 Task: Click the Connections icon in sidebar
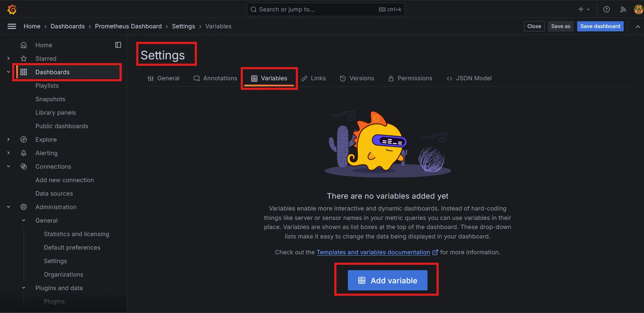[x=24, y=166]
